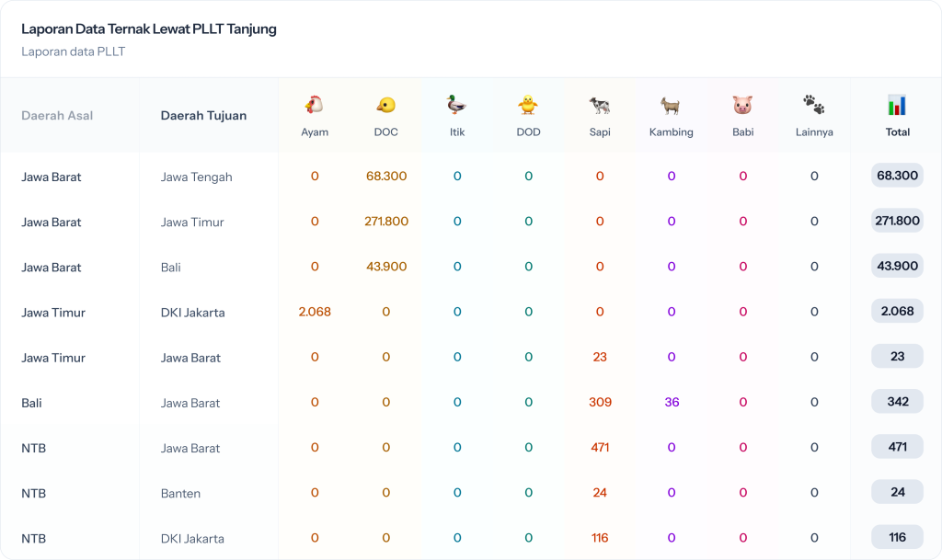942x560 pixels.
Task: Click the DOC chick icon
Action: click(386, 105)
